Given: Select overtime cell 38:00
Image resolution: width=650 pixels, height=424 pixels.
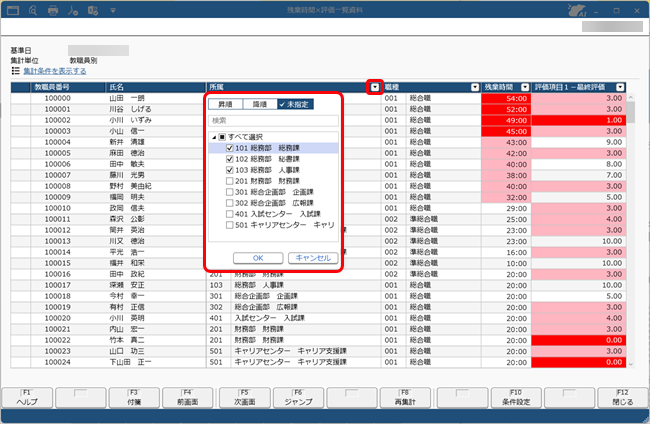Looking at the screenshot, I should pyautogui.click(x=506, y=175).
